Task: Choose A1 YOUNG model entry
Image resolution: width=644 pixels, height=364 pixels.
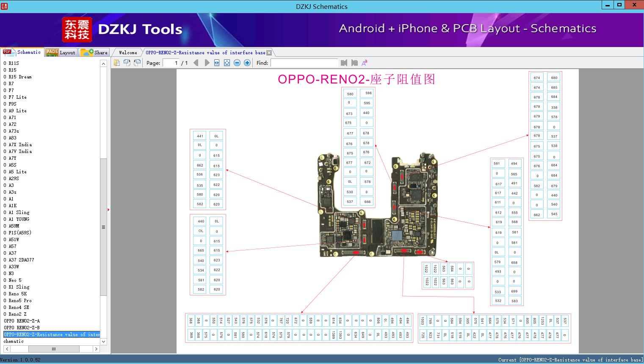Action: pos(16,219)
